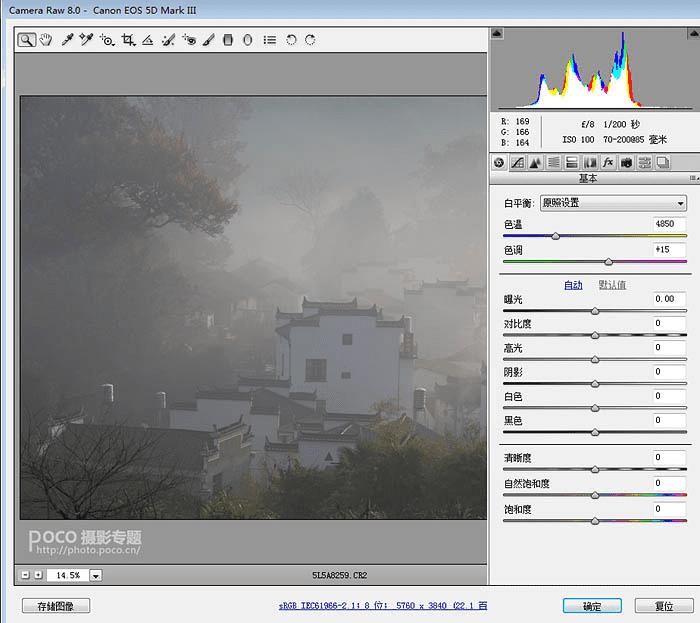Click the 复位 reset button

[664, 606]
